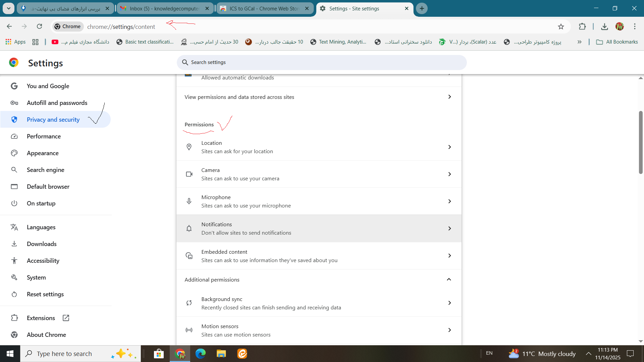Click the Search settings input field

point(322,62)
